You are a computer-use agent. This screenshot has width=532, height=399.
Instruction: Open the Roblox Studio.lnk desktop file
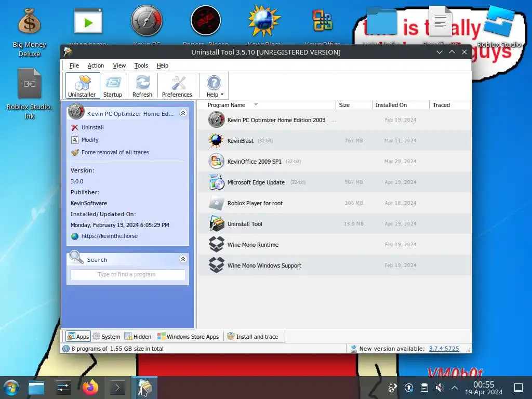(29, 95)
